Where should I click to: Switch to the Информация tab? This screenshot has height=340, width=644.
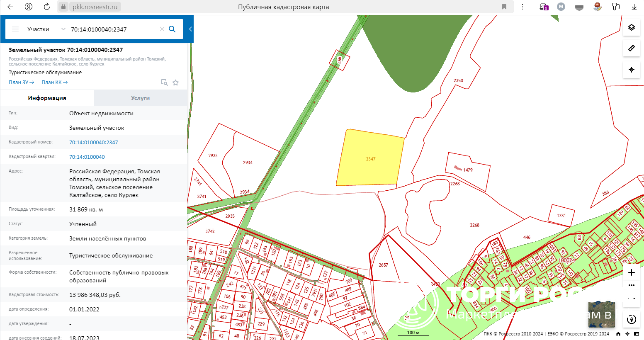(47, 98)
